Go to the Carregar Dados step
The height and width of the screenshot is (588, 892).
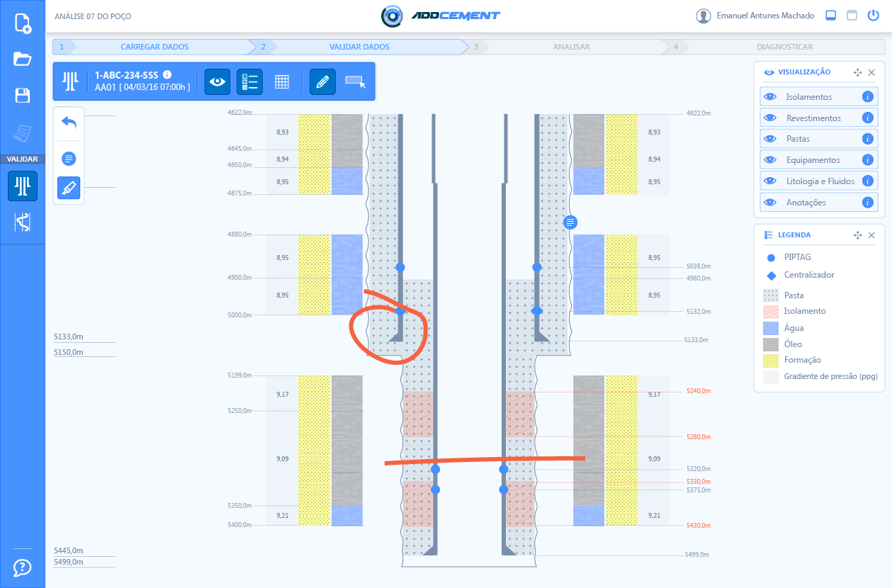pyautogui.click(x=154, y=47)
